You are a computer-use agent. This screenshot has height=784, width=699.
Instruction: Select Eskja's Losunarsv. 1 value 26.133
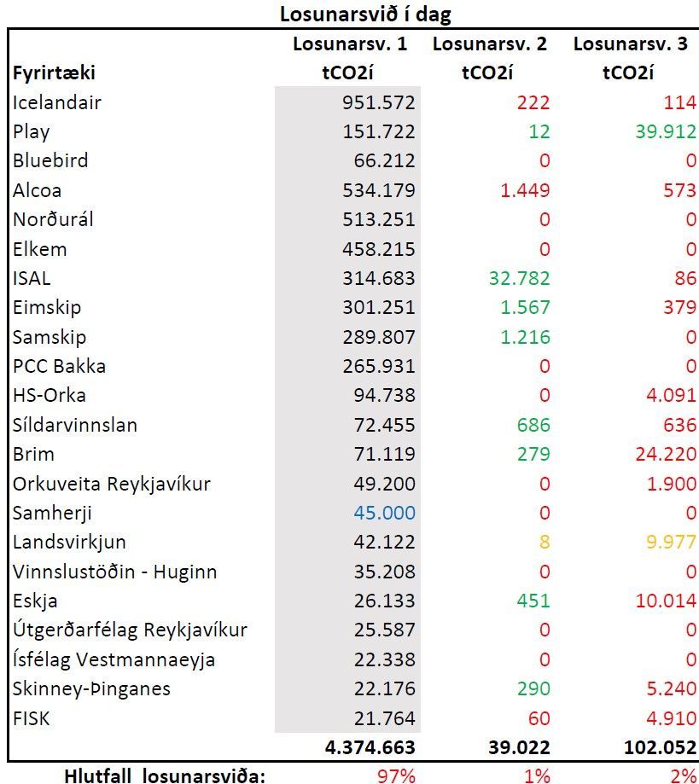[x=384, y=601]
